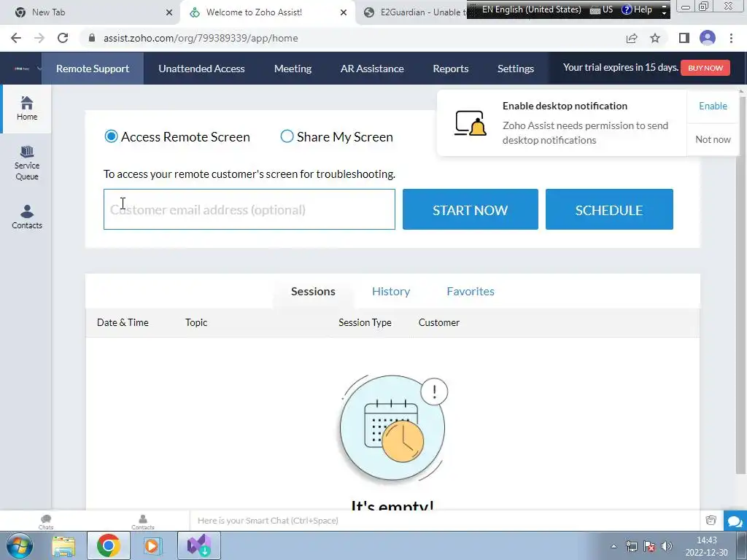747x560 pixels.
Task: Open the AR Assistance tab
Action: [372, 69]
